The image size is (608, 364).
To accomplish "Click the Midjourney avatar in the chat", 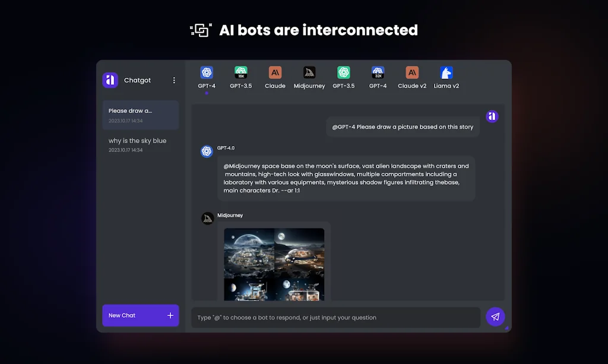I will click(207, 218).
